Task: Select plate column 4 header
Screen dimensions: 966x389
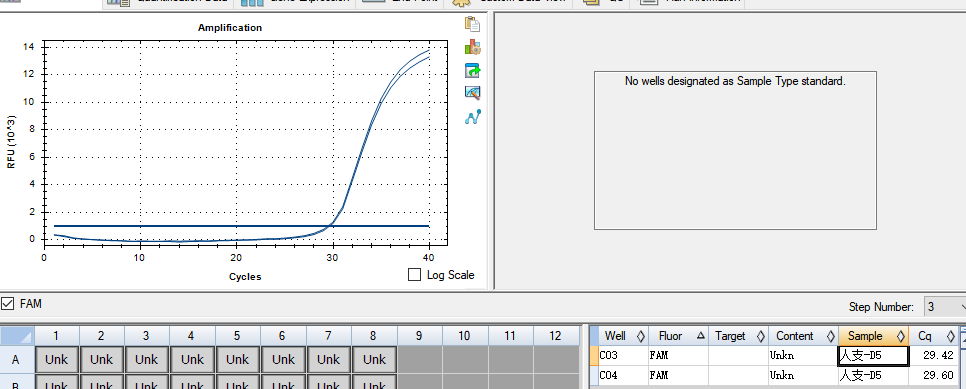Action: pyautogui.click(x=192, y=335)
